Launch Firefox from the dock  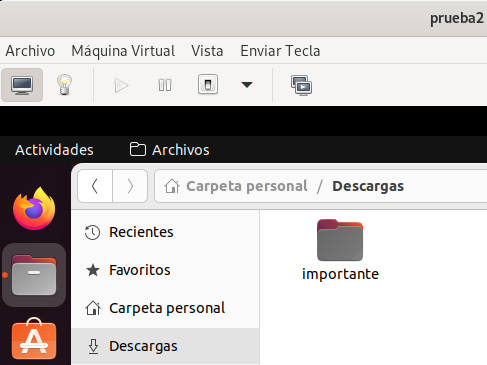[34, 208]
